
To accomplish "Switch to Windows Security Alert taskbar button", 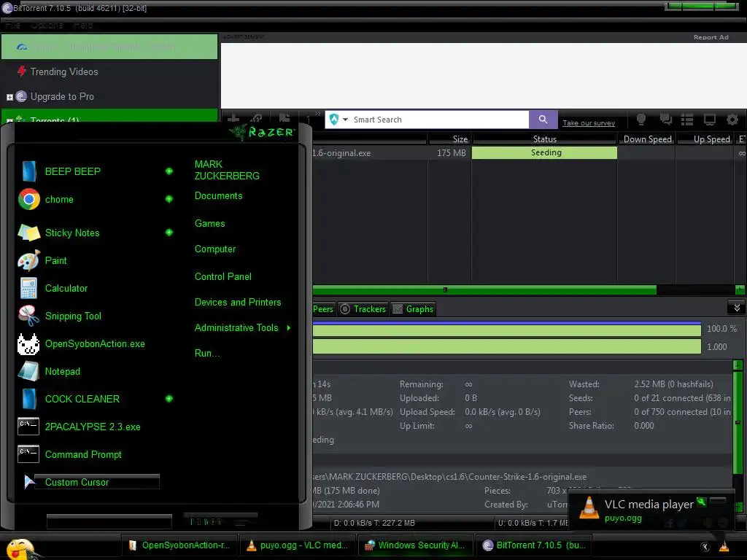I will (x=415, y=545).
